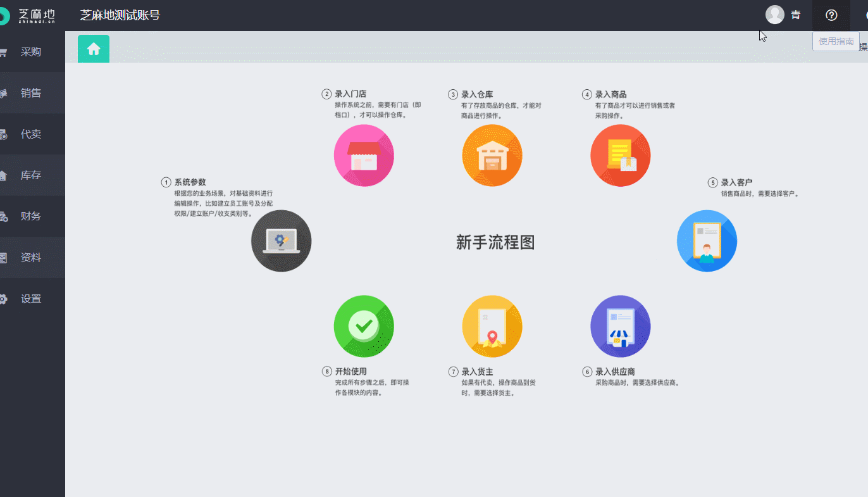Viewport: 868px width, 497px height.
Task: Click the username 青
Action: [x=796, y=15]
